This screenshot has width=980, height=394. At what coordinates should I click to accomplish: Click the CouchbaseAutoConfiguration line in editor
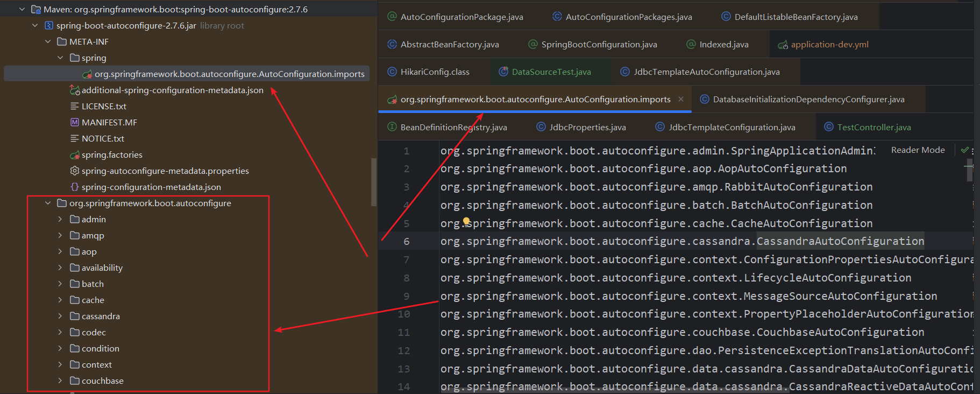point(682,332)
